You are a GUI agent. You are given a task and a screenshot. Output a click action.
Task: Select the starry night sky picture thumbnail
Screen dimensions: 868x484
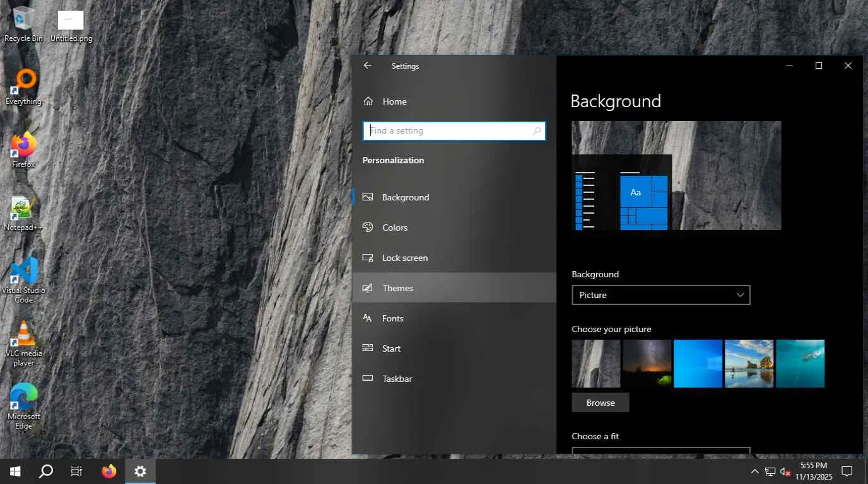point(647,364)
